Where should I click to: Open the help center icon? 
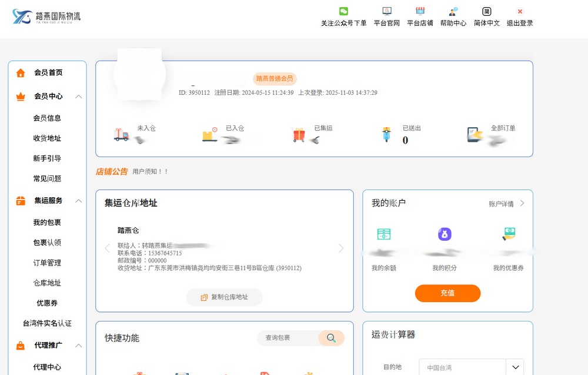453,11
